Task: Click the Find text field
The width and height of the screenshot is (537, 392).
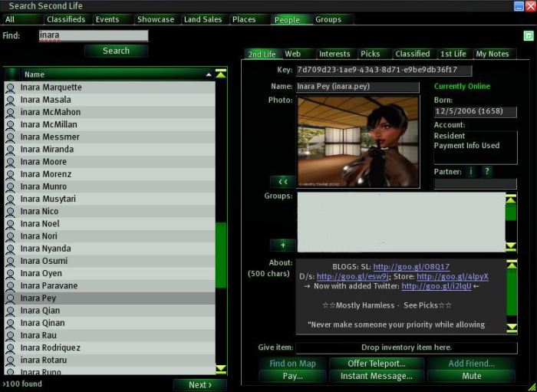Action: pos(94,35)
